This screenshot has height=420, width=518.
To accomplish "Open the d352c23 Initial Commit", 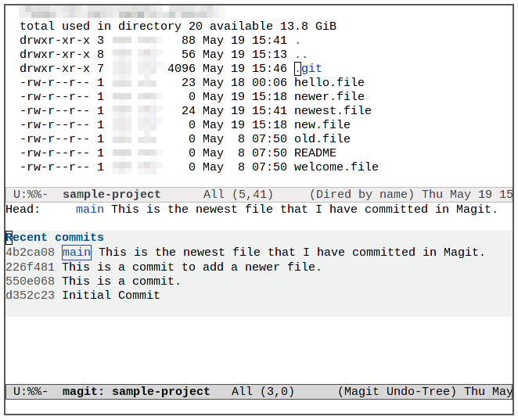I will (x=30, y=295).
